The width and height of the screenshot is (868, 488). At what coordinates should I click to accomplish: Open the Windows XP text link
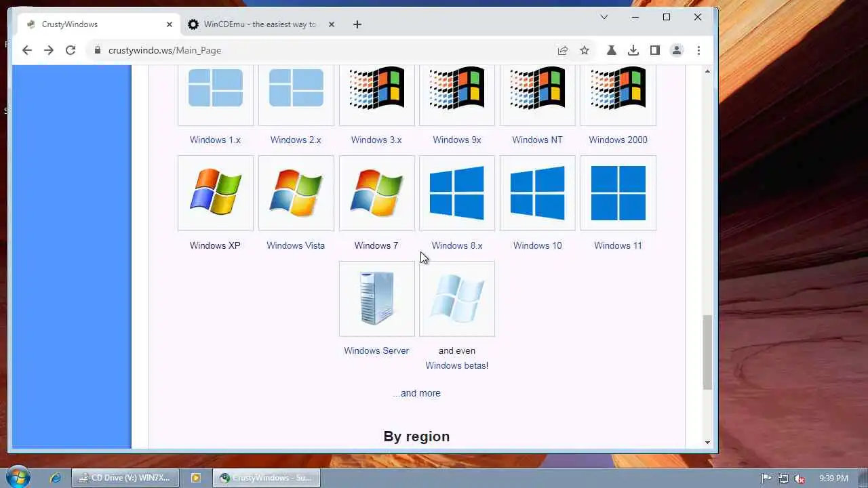tap(215, 245)
